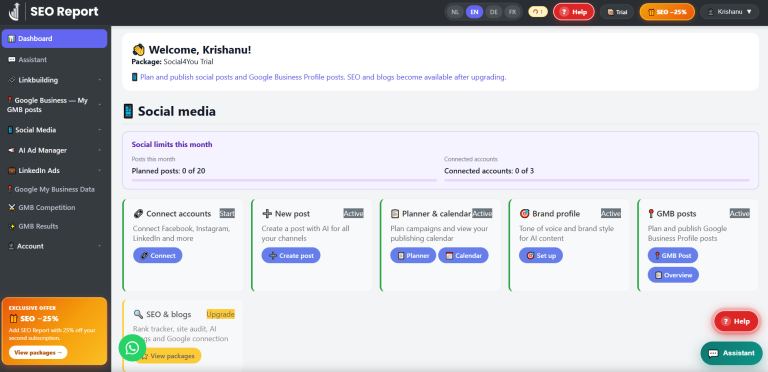Click the red Help button in header

[x=574, y=12]
